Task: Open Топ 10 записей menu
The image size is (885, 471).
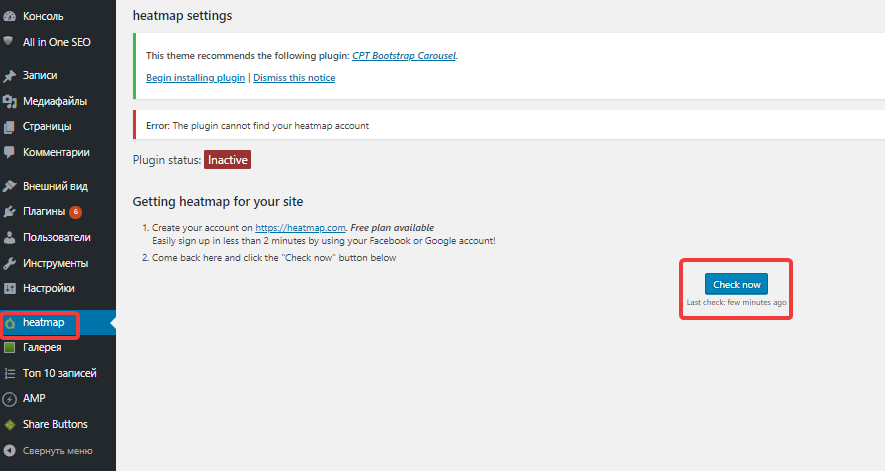Action: 58,373
